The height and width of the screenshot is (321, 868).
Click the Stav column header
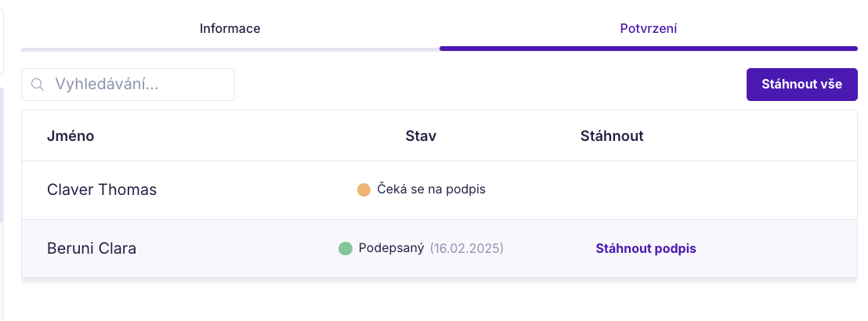point(421,136)
